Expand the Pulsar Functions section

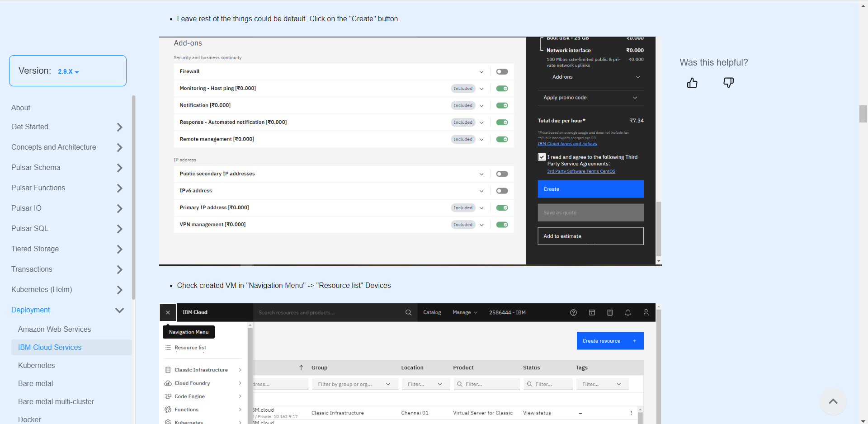click(119, 188)
